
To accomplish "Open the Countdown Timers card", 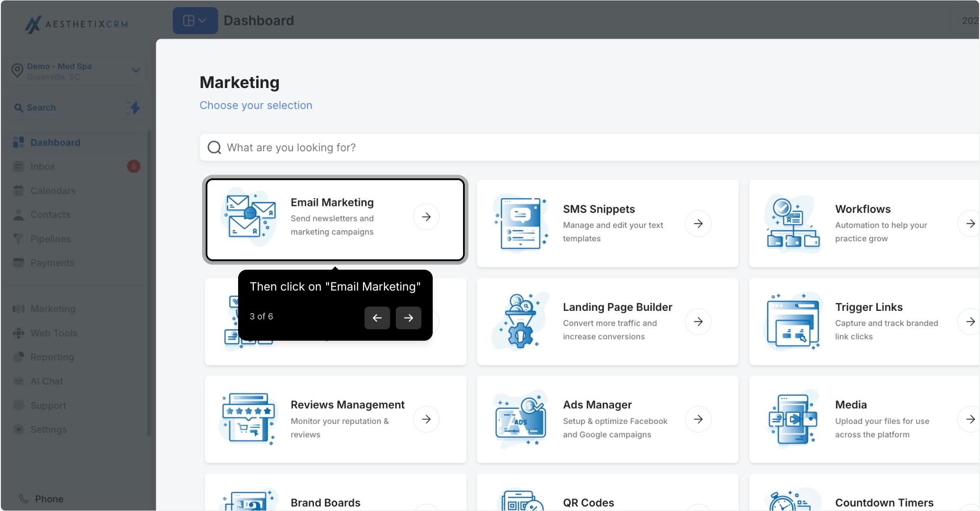I will (x=864, y=492).
